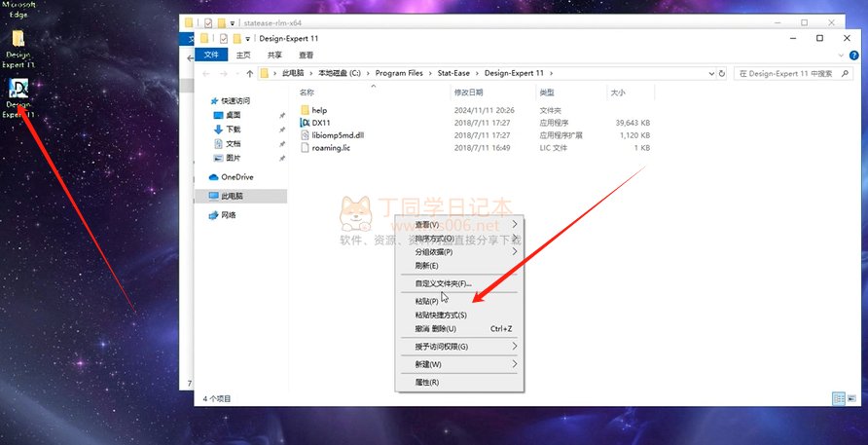Choose 撤消 删除(U) from context menu
Image resolution: width=868 pixels, height=445 pixels.
tap(459, 328)
